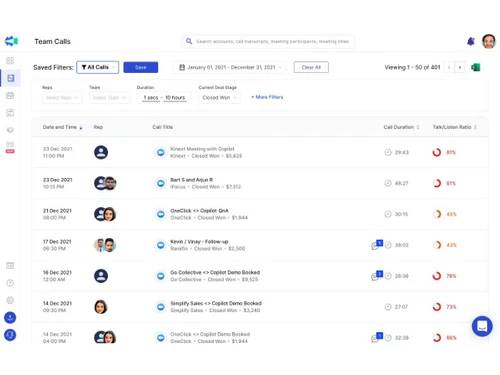Sort by the Call Duration column
500x375 pixels.
(401, 127)
